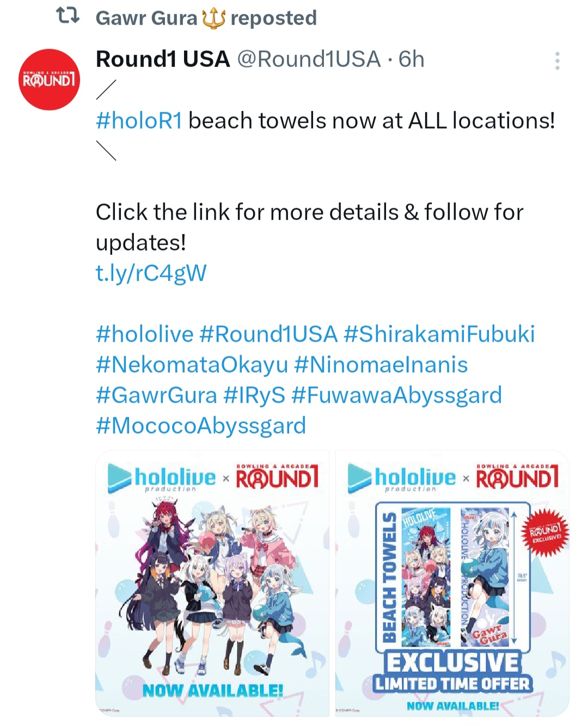Open the #hololive hashtag
588x725 pixels.
(x=145, y=334)
